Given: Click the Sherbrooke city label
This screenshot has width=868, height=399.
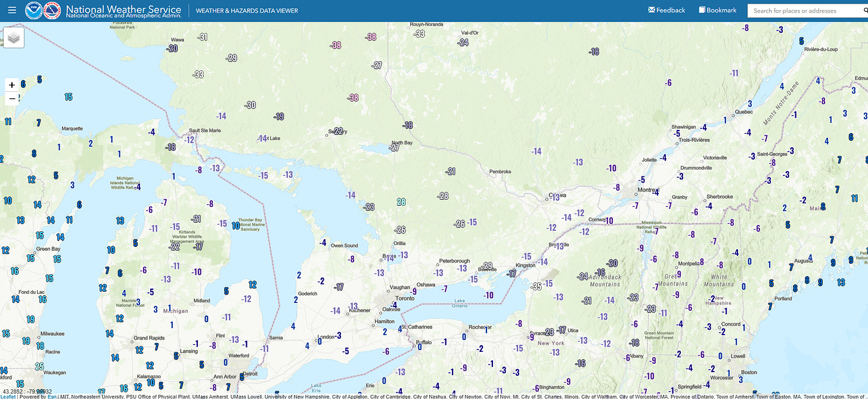Looking at the screenshot, I should pyautogui.click(x=720, y=196).
